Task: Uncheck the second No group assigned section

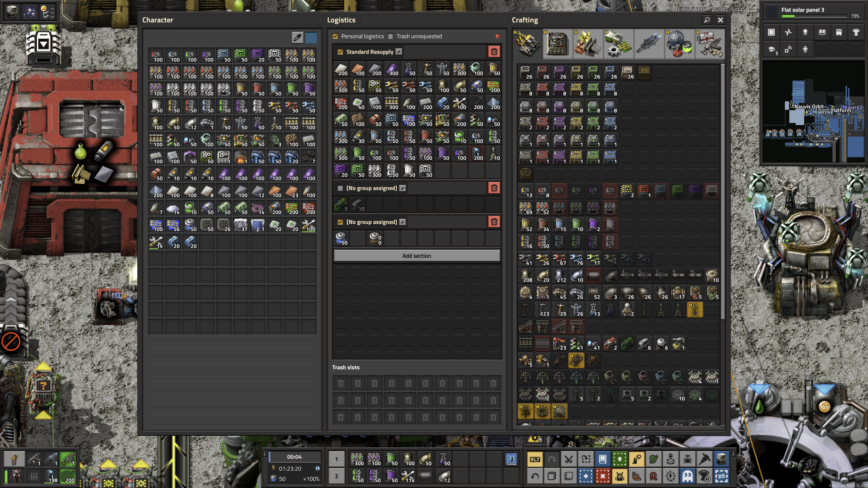Action: tap(340, 222)
